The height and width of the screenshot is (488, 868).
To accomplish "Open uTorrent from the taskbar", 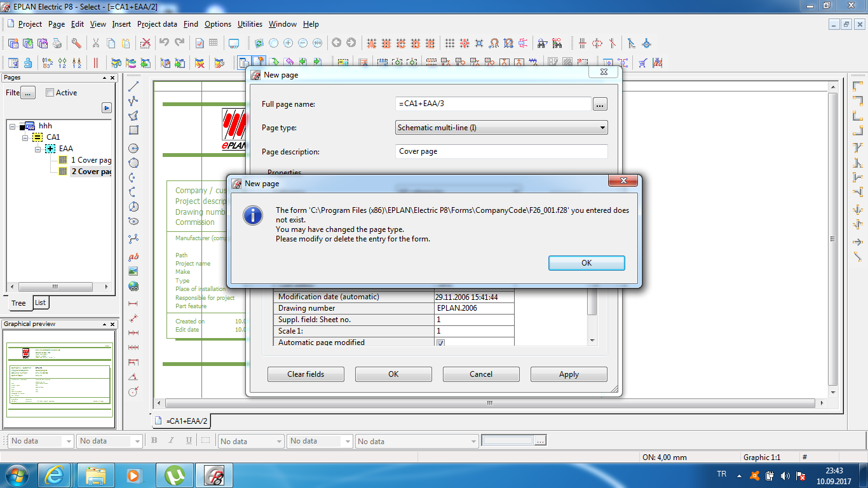I will [173, 475].
